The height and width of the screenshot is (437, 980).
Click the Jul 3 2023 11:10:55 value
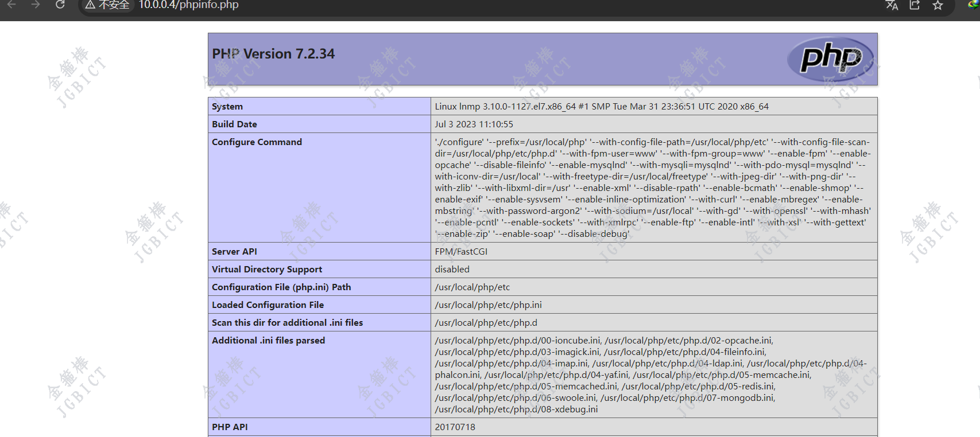[x=474, y=124]
